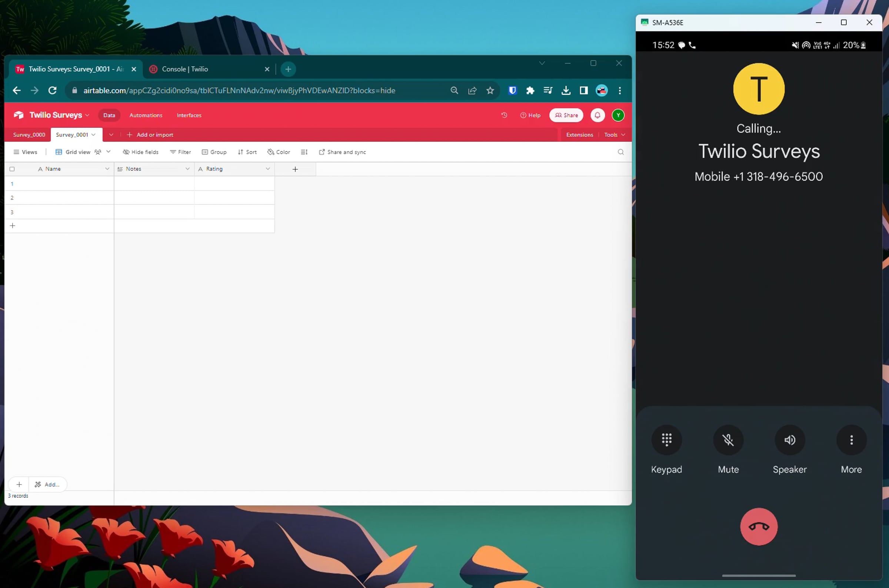Open the Filter options

click(180, 152)
